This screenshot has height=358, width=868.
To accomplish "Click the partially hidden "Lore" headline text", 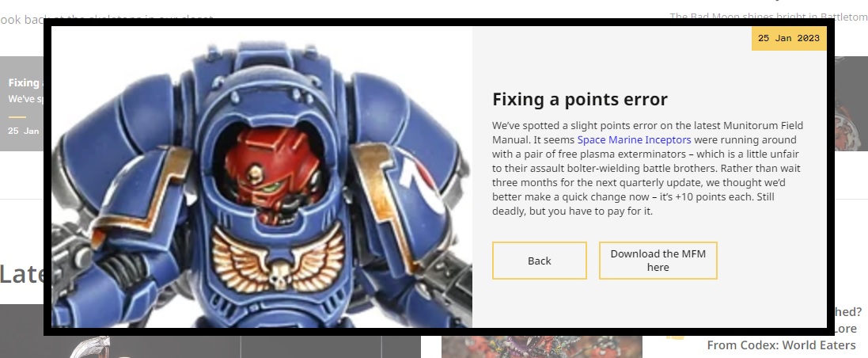I will (x=845, y=329).
